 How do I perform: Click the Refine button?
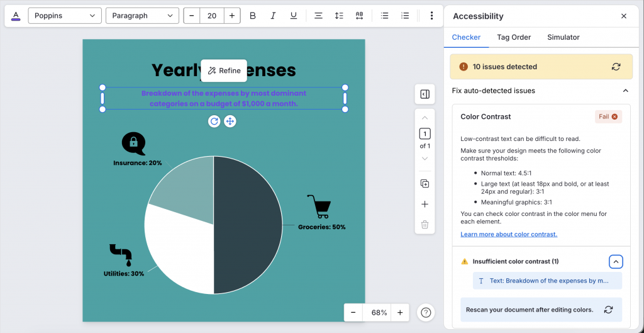[x=224, y=71]
